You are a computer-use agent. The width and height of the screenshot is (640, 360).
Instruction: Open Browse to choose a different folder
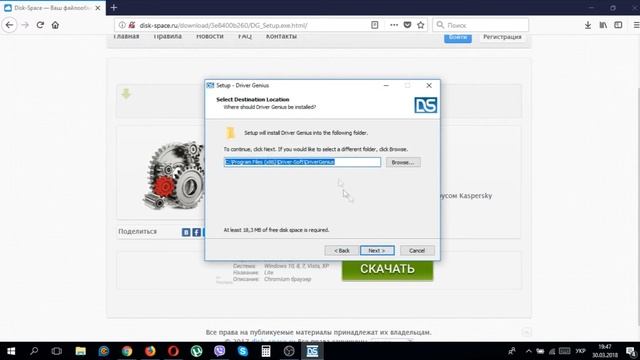point(403,162)
